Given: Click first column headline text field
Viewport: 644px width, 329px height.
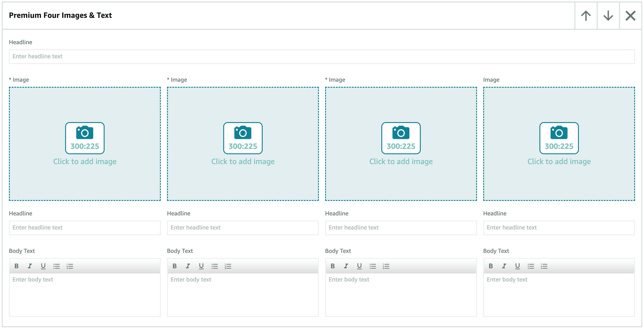Looking at the screenshot, I should coord(85,228).
